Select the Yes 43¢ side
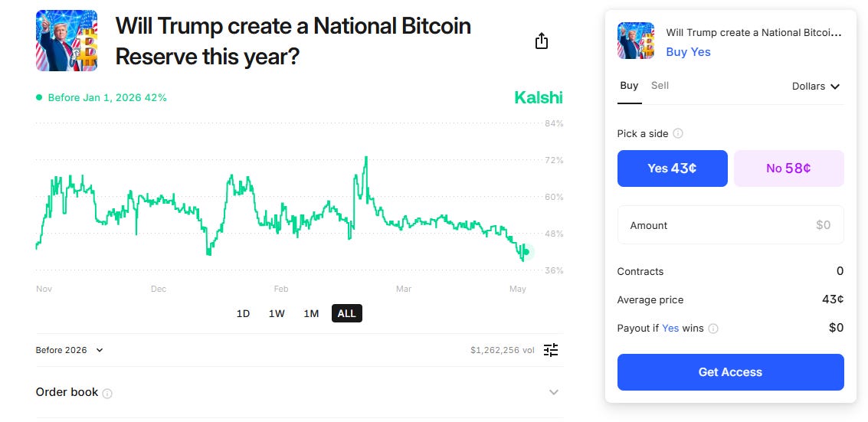Viewport: 868px width, 422px height. pyautogui.click(x=672, y=168)
